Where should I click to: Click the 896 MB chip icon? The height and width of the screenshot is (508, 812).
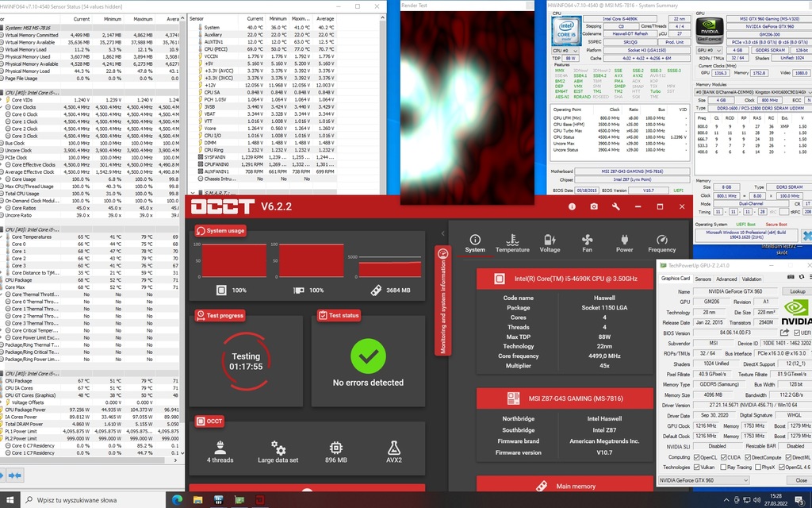coord(335,447)
